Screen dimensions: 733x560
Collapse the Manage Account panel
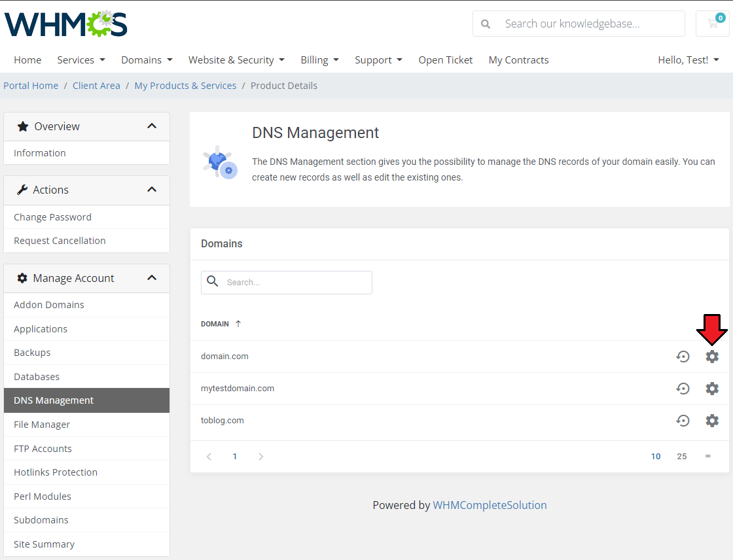[x=151, y=277]
